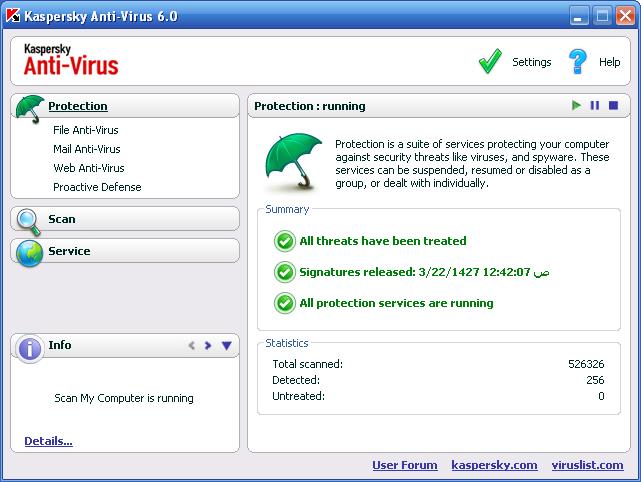Select Web Anti-Virus
This screenshot has height=482, width=641.
89,168
